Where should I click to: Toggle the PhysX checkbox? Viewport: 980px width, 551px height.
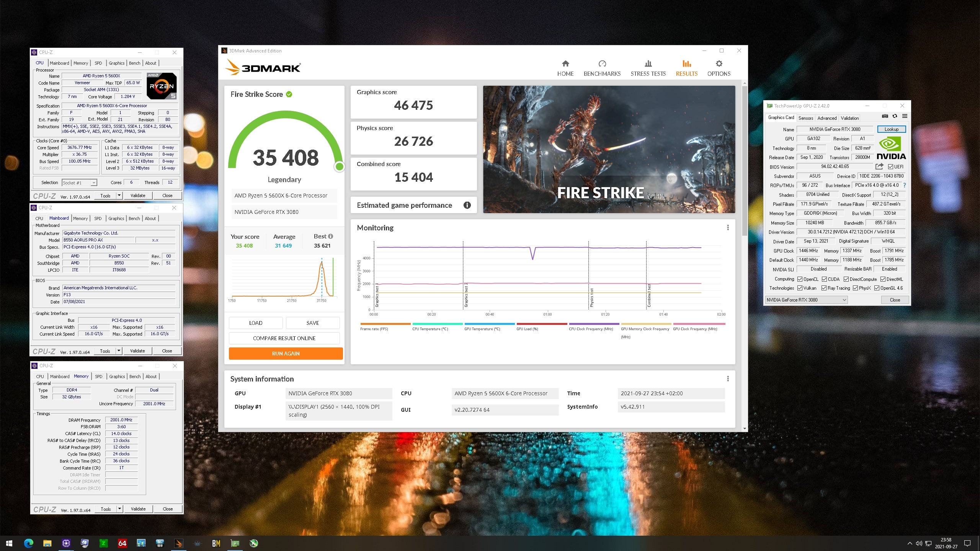coord(855,288)
